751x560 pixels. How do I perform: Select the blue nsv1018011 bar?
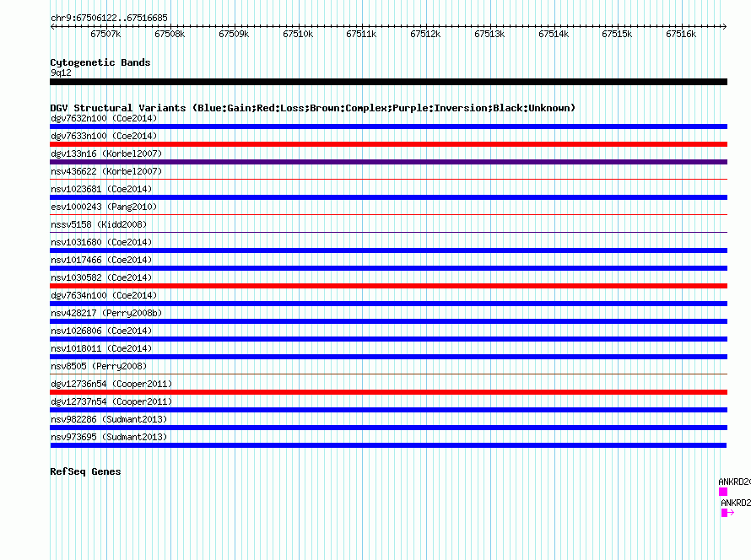388,357
